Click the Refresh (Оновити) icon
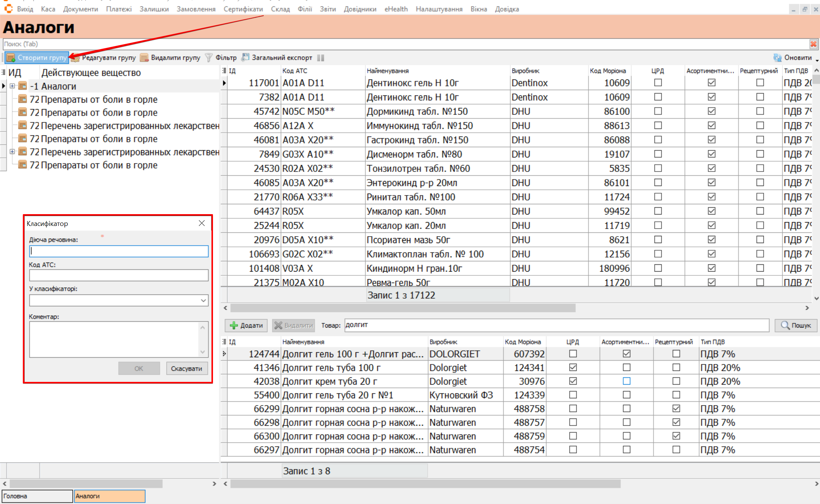Viewport: 820px width, 504px height. pos(777,58)
